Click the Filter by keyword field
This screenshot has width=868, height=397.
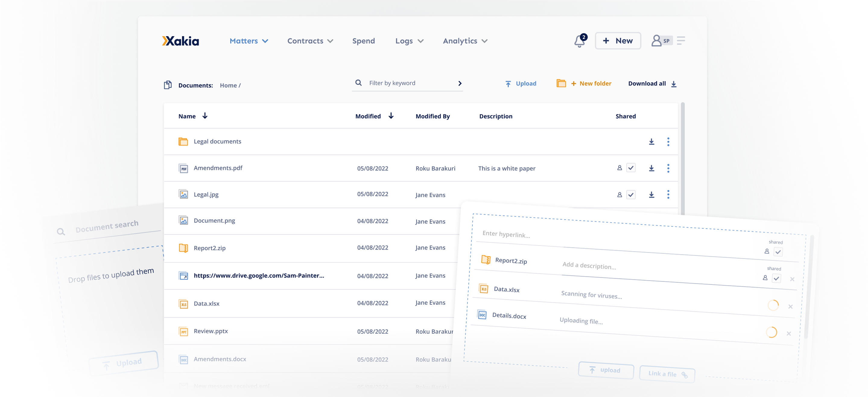pos(407,83)
